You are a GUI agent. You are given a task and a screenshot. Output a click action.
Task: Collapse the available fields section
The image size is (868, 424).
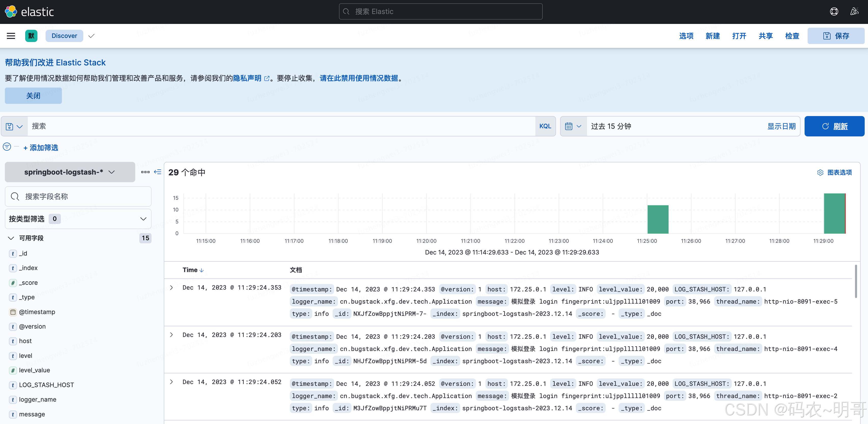pyautogui.click(x=11, y=238)
